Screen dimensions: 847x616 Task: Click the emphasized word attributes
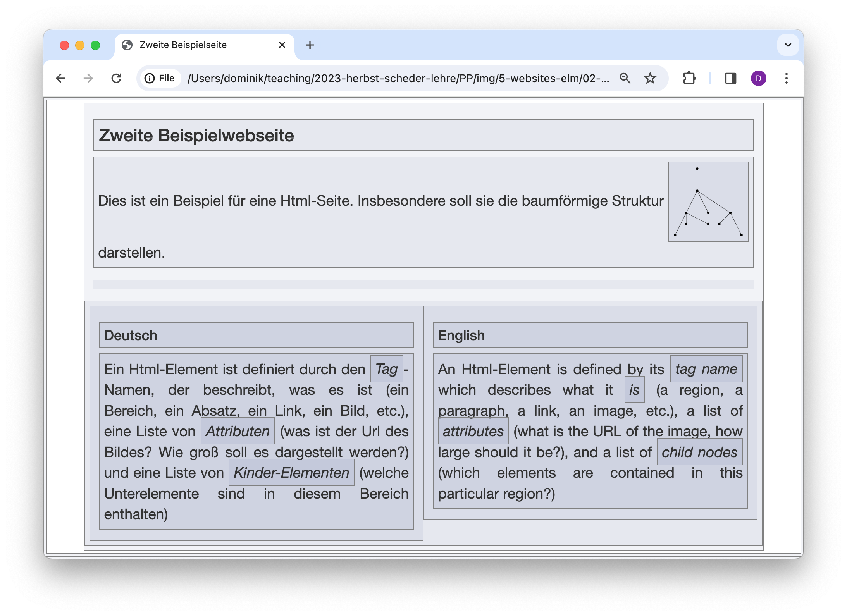click(x=473, y=431)
